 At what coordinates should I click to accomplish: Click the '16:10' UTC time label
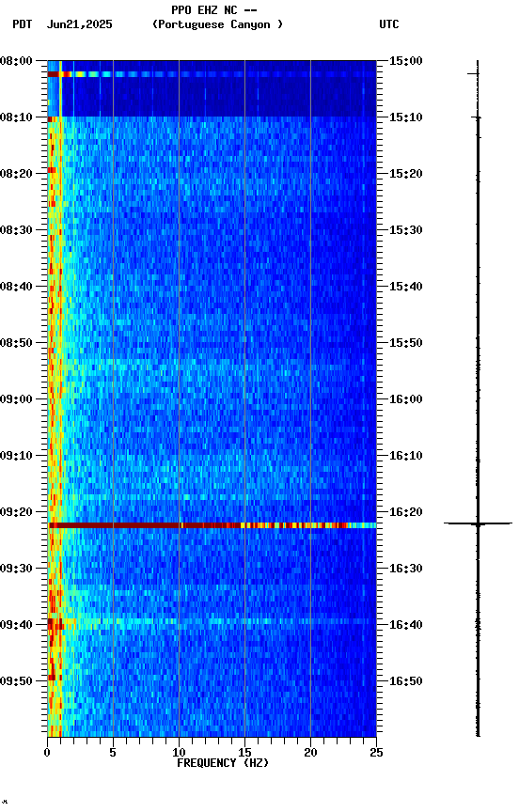click(406, 456)
